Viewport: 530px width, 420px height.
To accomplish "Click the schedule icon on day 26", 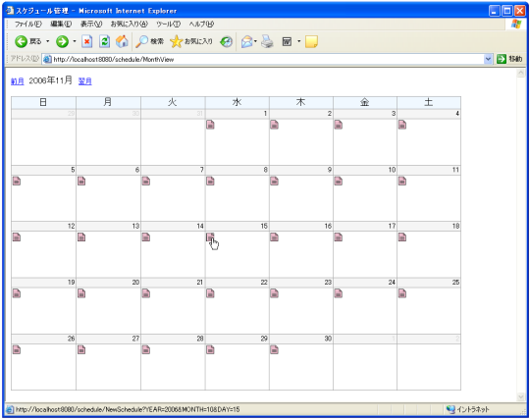I will click(17, 349).
